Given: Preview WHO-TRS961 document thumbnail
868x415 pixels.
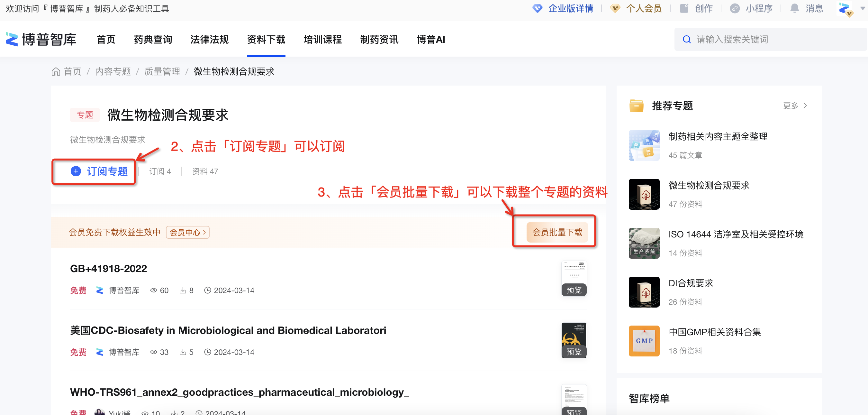Looking at the screenshot, I should point(574,400).
